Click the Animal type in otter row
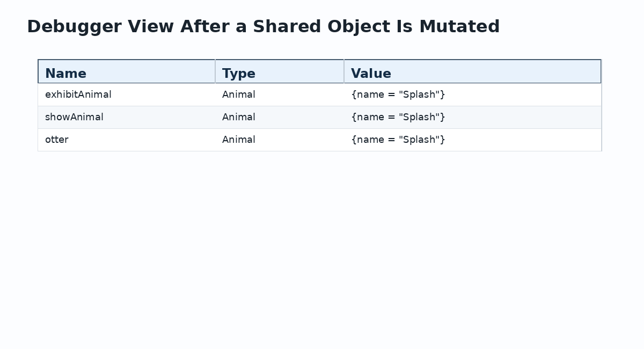The image size is (644, 349). pyautogui.click(x=239, y=140)
